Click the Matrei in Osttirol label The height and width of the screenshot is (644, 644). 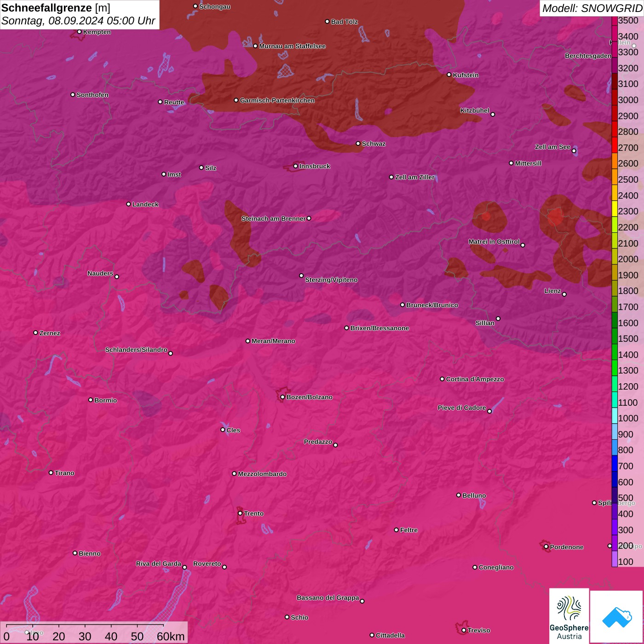point(494,241)
